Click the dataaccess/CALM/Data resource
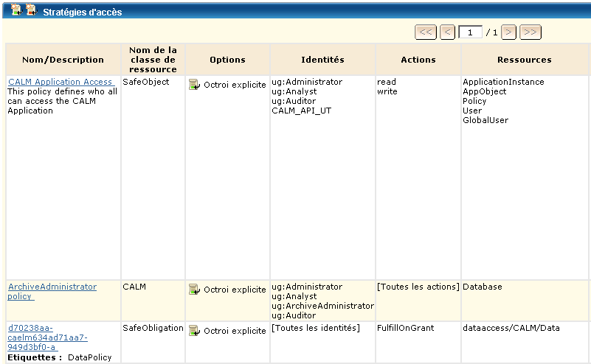This screenshot has height=364, width=591. pos(511,328)
